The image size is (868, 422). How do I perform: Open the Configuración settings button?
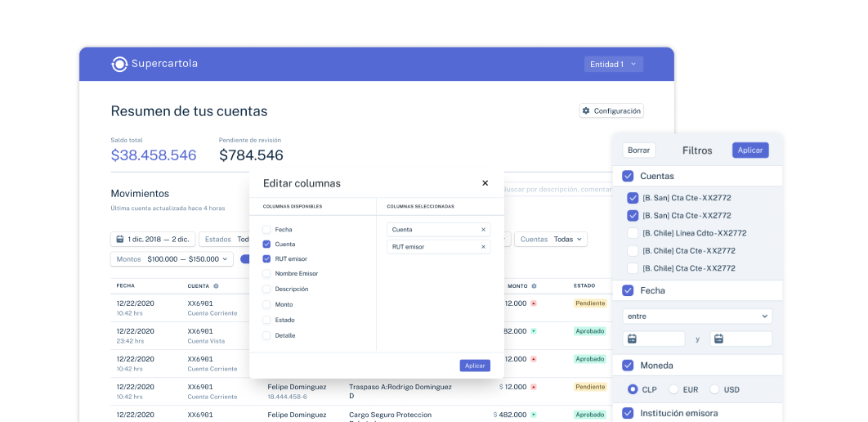pos(611,110)
